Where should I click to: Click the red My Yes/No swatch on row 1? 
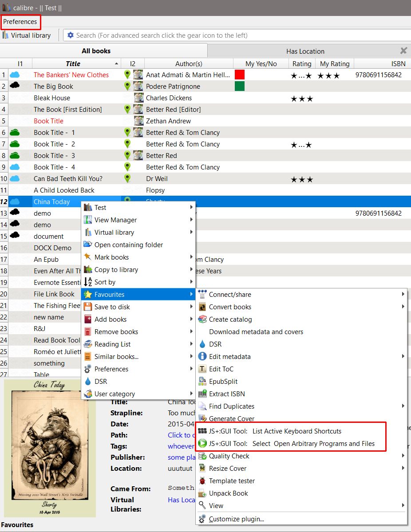tap(240, 75)
